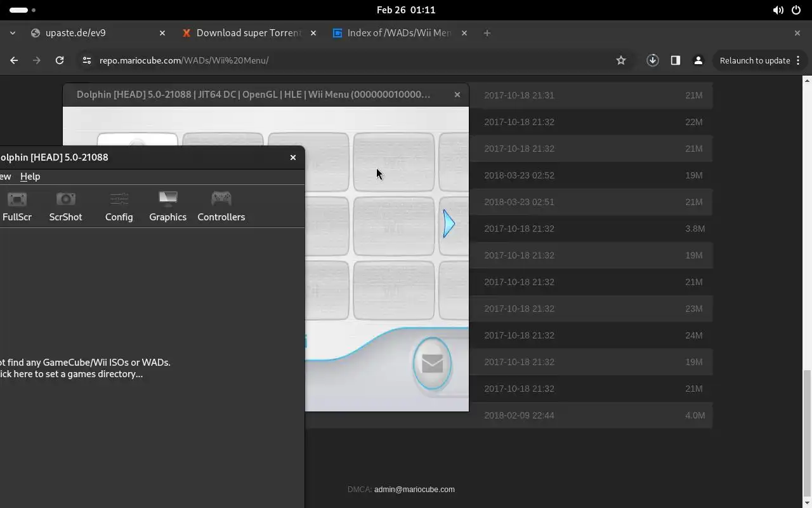Screen dimensions: 812x508
Task: Select the Index of /WADs/Wii Menu tab
Action: (x=399, y=33)
